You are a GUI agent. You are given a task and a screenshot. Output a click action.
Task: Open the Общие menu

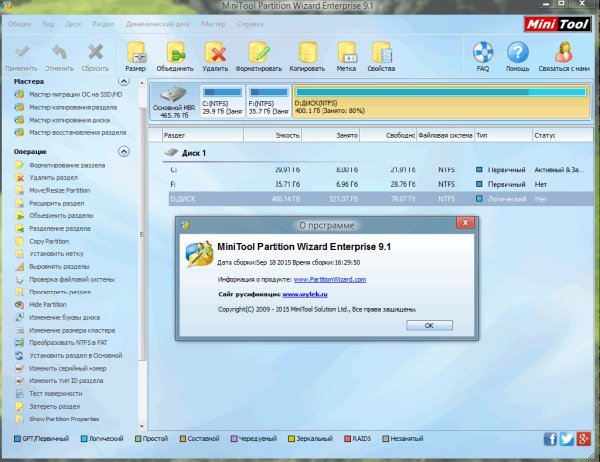tap(19, 24)
